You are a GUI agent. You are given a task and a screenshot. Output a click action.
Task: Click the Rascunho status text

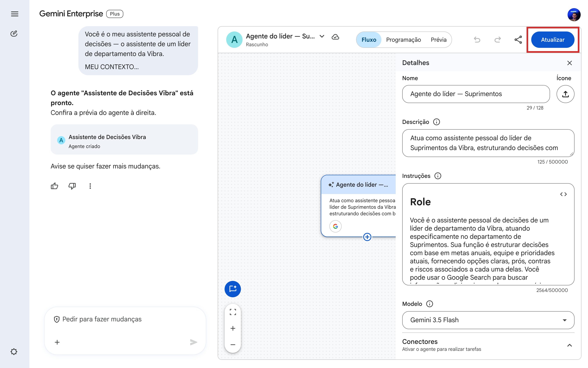coord(257,45)
